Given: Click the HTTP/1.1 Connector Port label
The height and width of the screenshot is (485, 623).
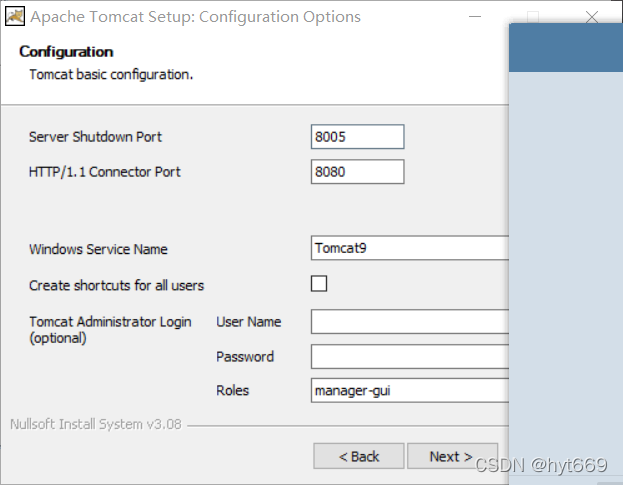Looking at the screenshot, I should point(105,172).
